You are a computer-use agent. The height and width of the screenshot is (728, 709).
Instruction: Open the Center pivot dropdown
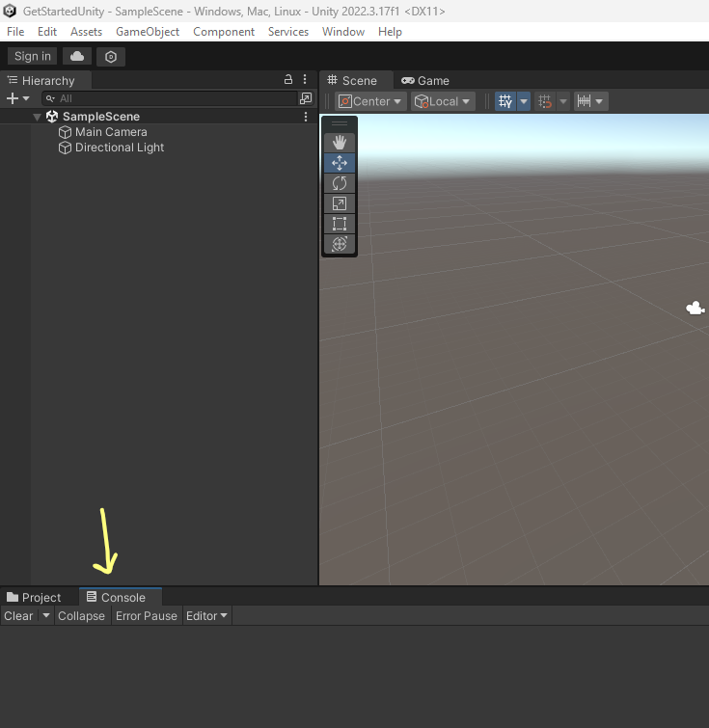point(370,101)
